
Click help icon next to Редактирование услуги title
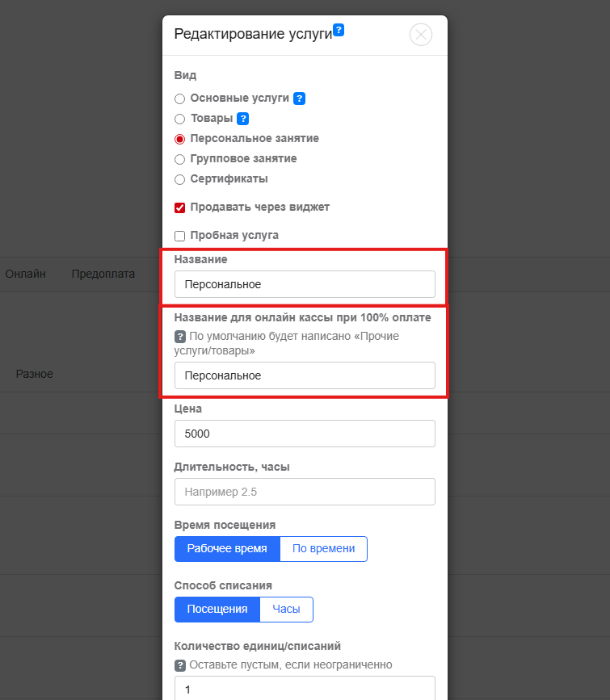(339, 30)
